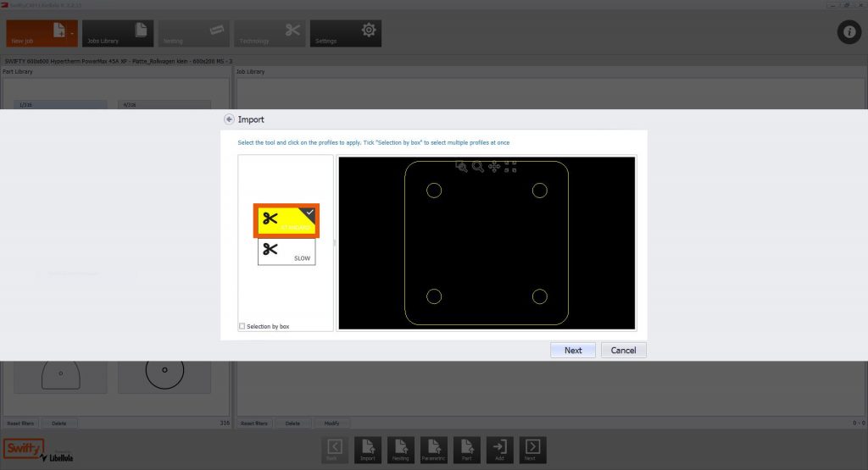
Task: Click the back arrow beside Import
Action: pos(229,119)
